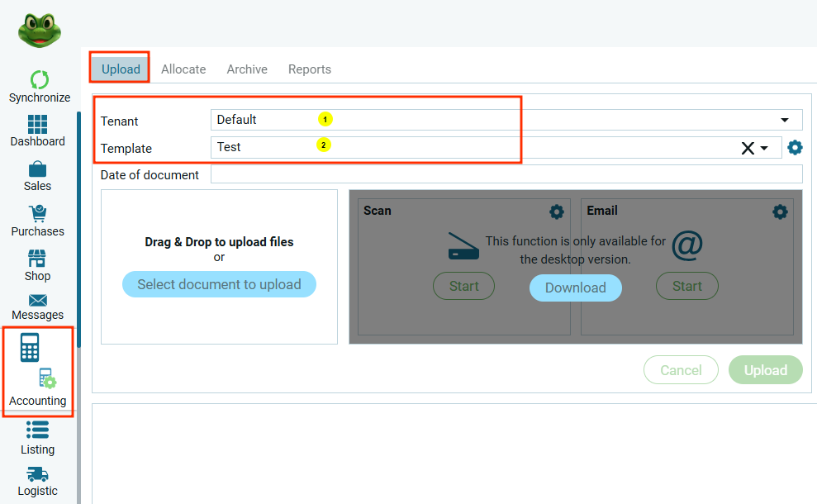Open template settings gear icon
The height and width of the screenshot is (504, 817).
tap(795, 148)
